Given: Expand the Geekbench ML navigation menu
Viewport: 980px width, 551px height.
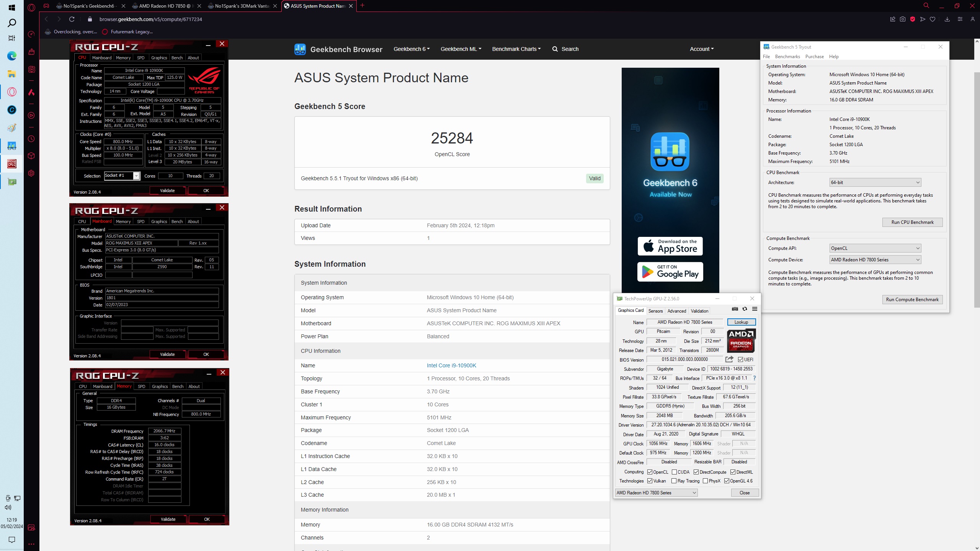Looking at the screenshot, I should (x=461, y=49).
